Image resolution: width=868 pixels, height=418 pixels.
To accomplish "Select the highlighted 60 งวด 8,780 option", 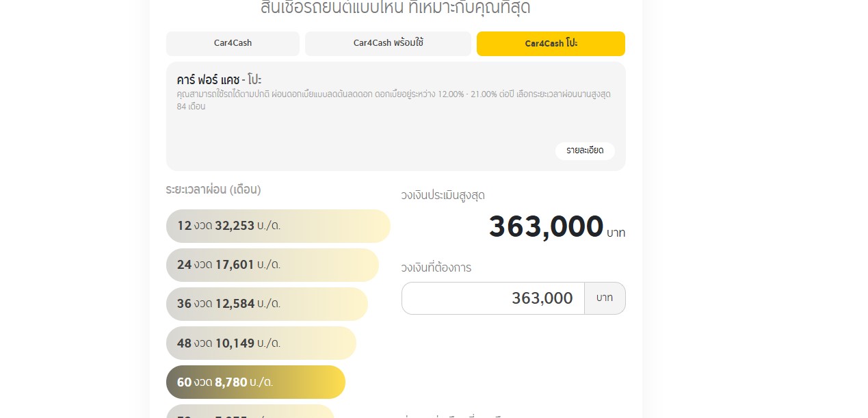I will (255, 382).
